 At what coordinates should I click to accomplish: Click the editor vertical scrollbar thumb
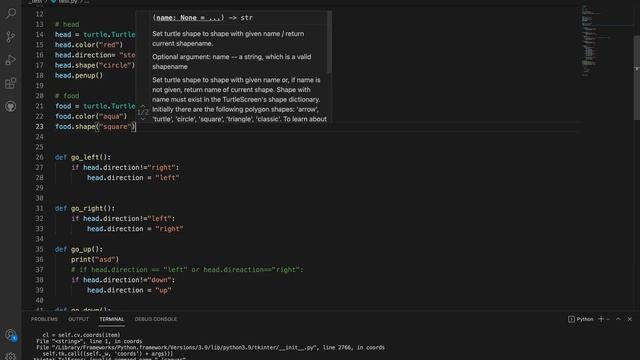pos(636,78)
